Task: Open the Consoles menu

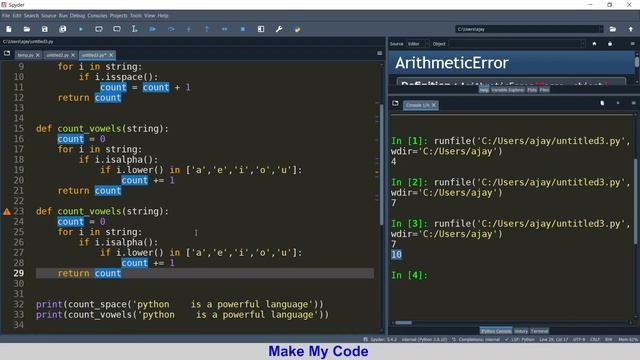Action: pos(97,16)
